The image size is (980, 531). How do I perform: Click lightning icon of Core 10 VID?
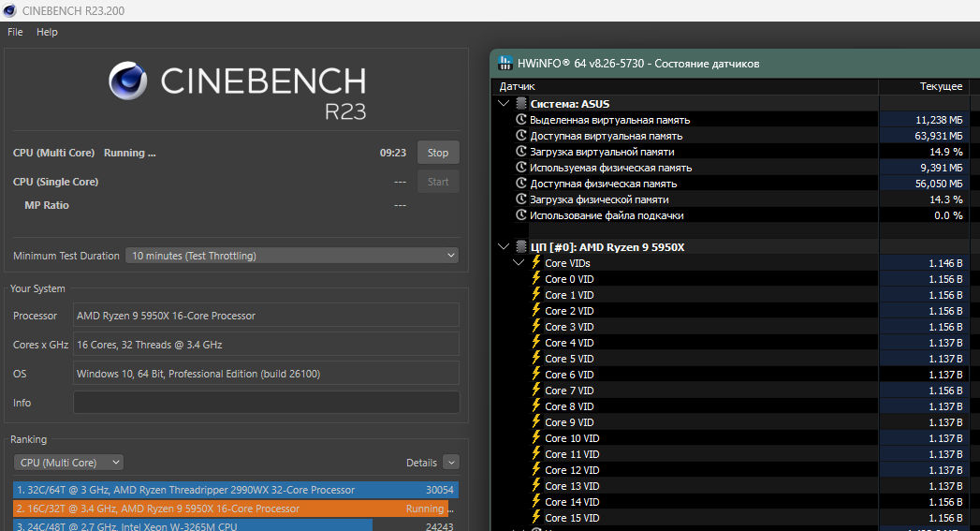click(536, 438)
